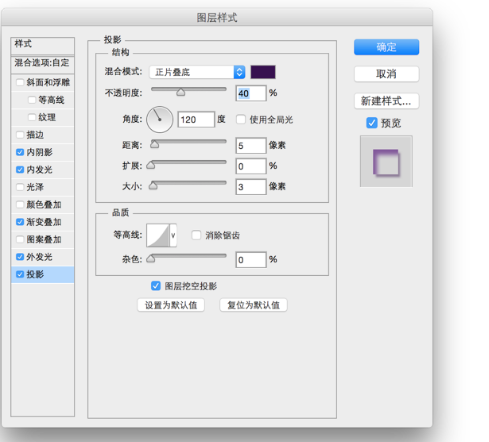Click the 新建样式... button
This screenshot has width=489, height=442.
386,101
